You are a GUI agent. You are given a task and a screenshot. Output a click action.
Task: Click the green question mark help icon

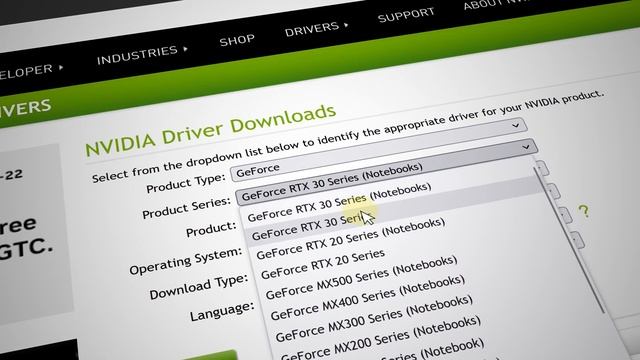584,211
